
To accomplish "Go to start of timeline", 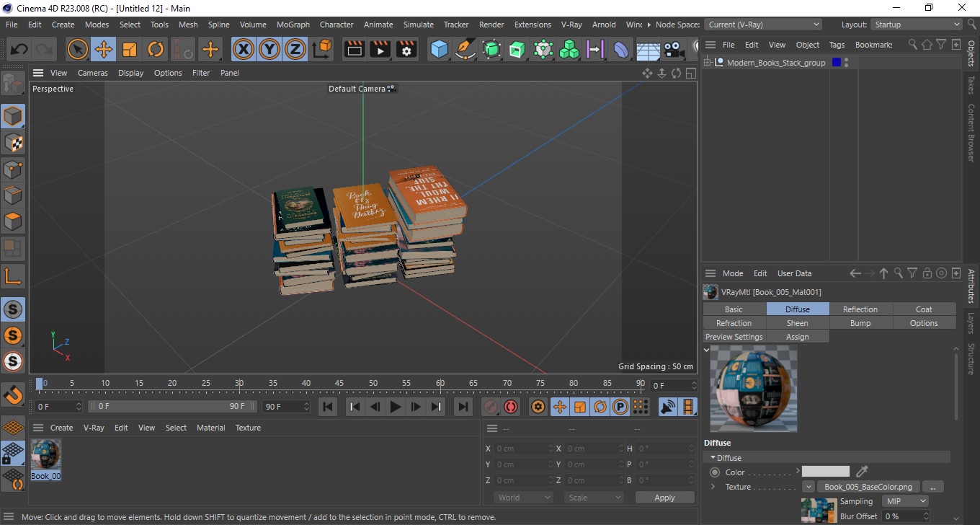I will tap(328, 407).
